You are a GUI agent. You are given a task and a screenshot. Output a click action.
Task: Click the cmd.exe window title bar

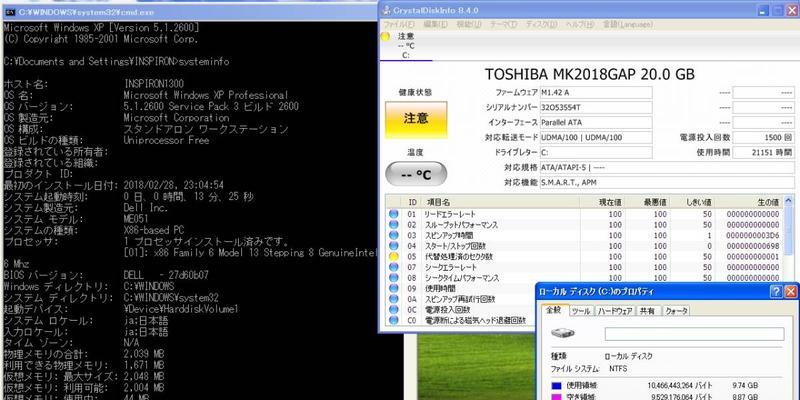190,12
